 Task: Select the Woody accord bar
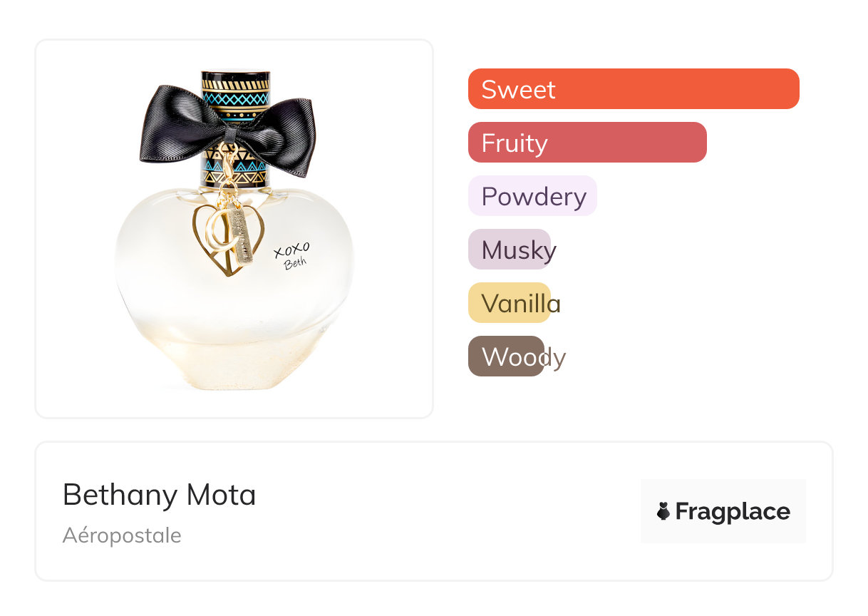pos(507,356)
